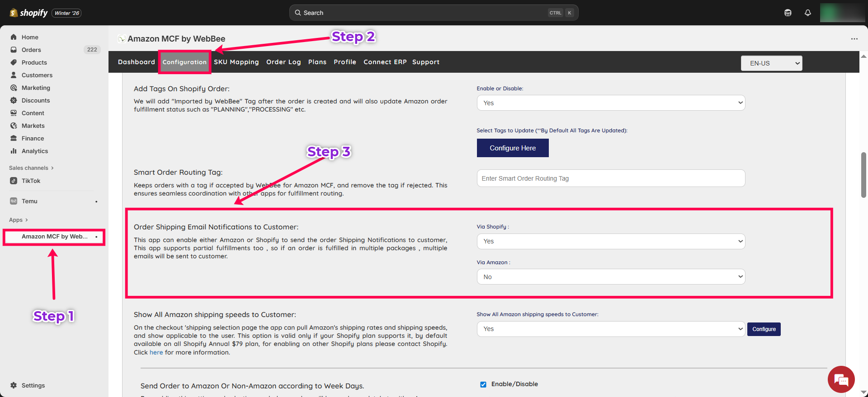Switch to the SKU Mapping tab
Viewport: 868px width, 397px height.
236,62
